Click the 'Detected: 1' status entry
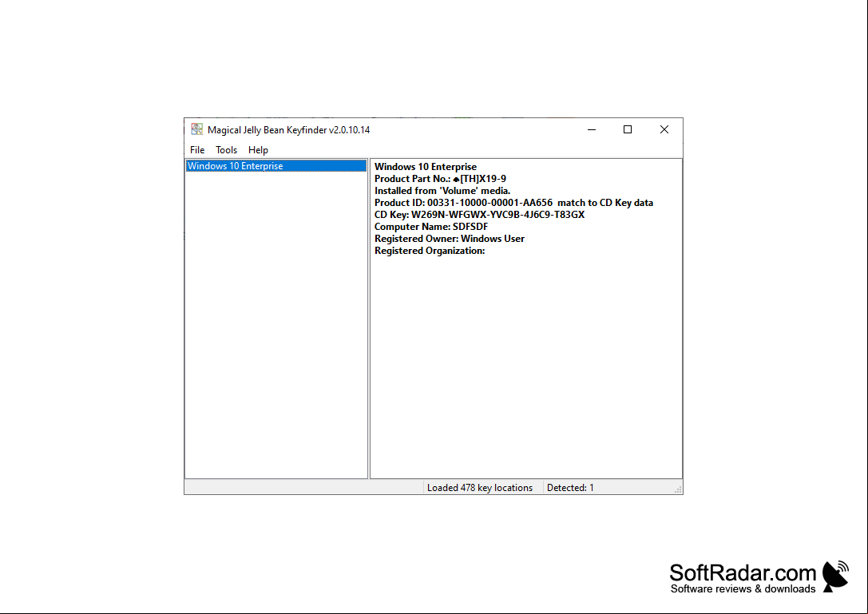 coord(570,488)
